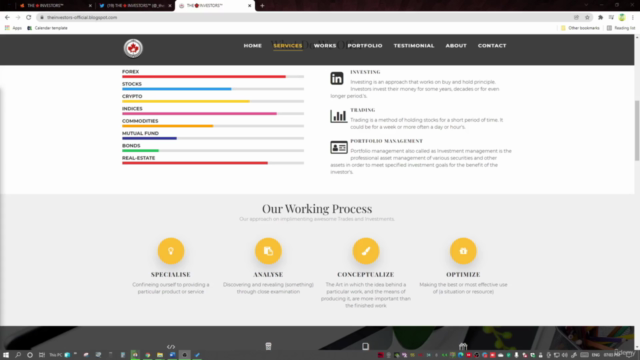
Task: Click the 'PORTFOLIO MANAGEMENT' heading text
Action: pyautogui.click(x=387, y=141)
